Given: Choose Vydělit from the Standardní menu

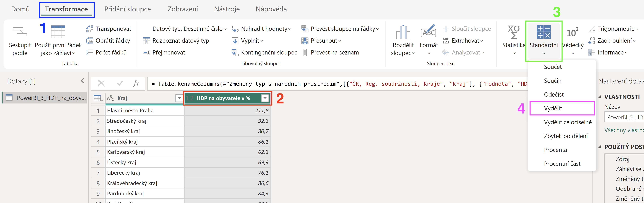Looking at the screenshot, I should 562,108.
